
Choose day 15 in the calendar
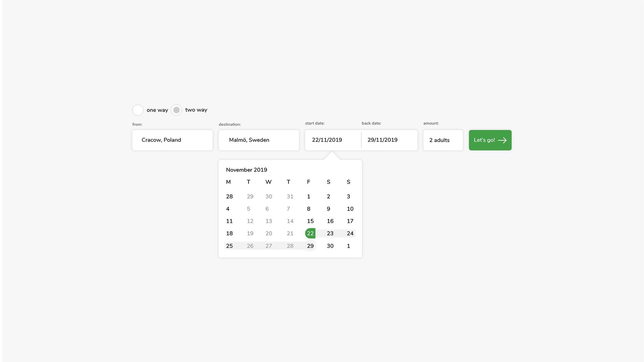(310, 221)
